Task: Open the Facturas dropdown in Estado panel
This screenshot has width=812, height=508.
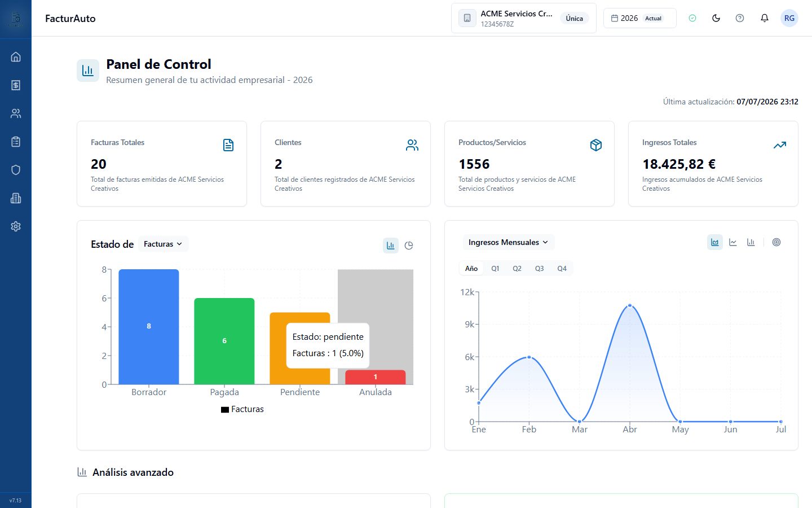Action: click(x=163, y=244)
